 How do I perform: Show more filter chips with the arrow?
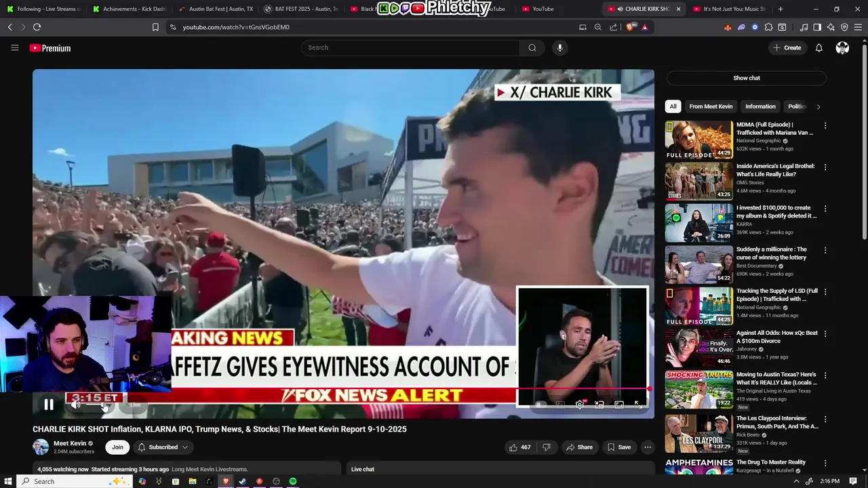click(x=818, y=106)
